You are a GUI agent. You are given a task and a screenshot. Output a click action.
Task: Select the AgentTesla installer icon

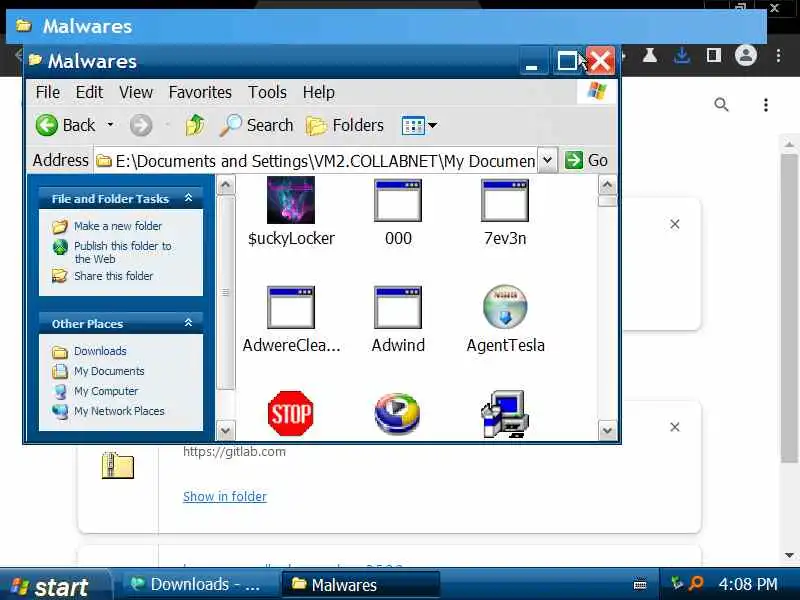click(505, 307)
